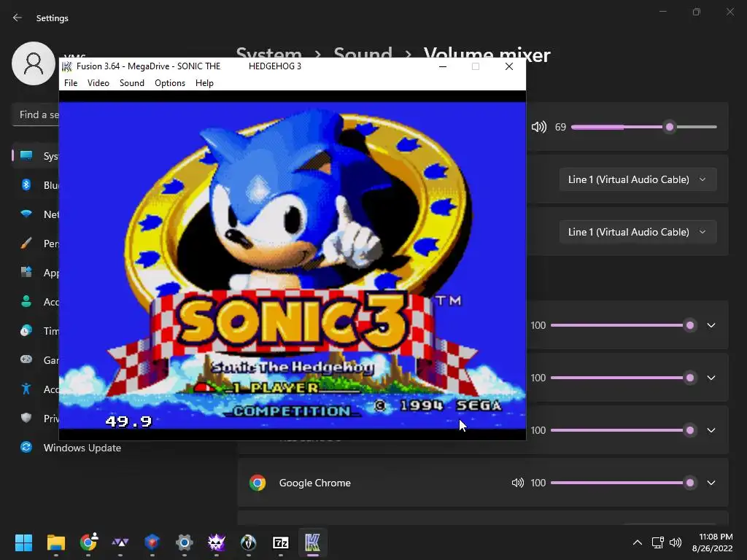Click the Google Chrome icon in volume mixer
This screenshot has width=747, height=560.
[x=258, y=483]
